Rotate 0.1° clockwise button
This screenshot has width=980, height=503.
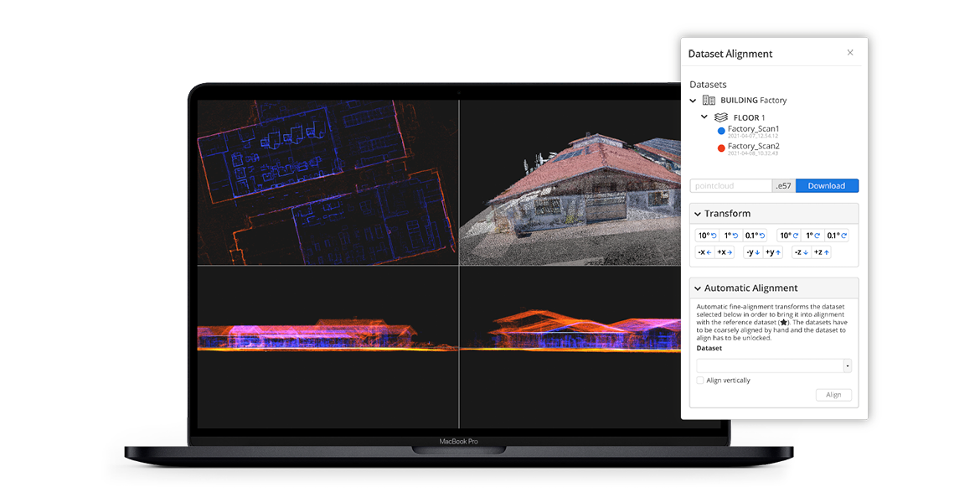pyautogui.click(x=838, y=236)
